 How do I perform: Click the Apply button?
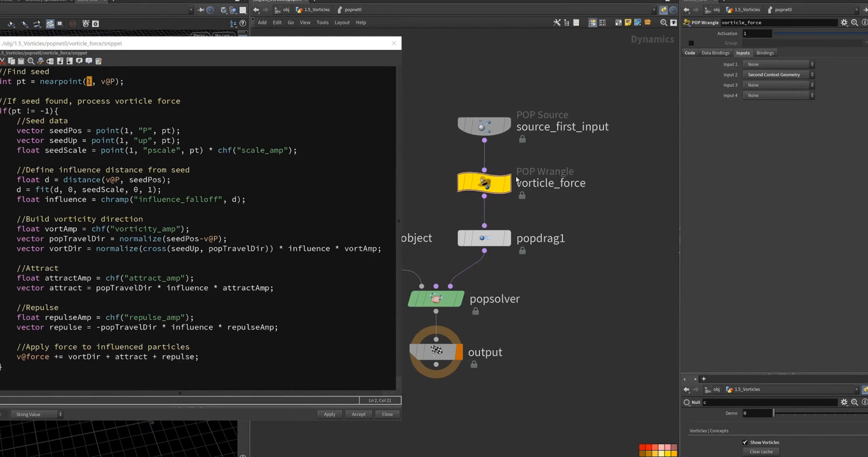pos(329,414)
